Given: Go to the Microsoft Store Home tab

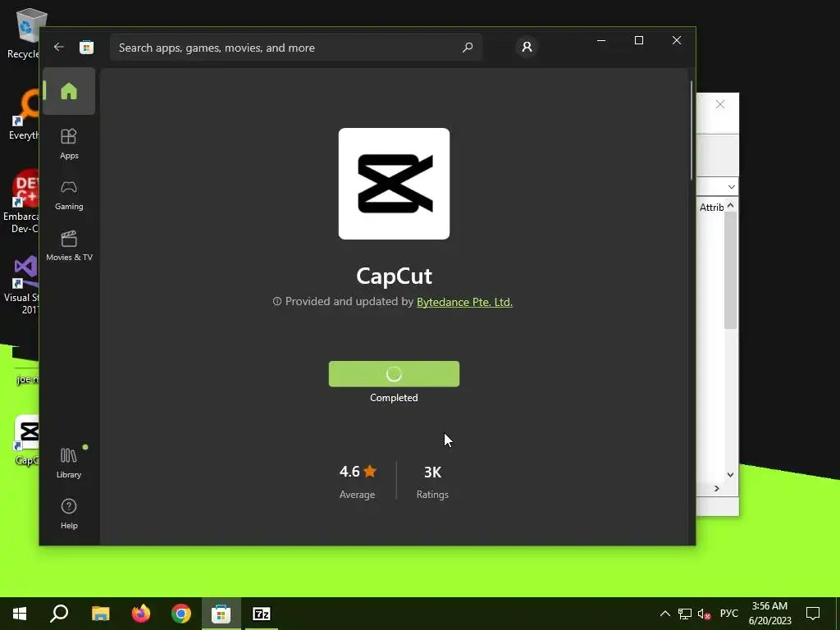Looking at the screenshot, I should point(69,91).
